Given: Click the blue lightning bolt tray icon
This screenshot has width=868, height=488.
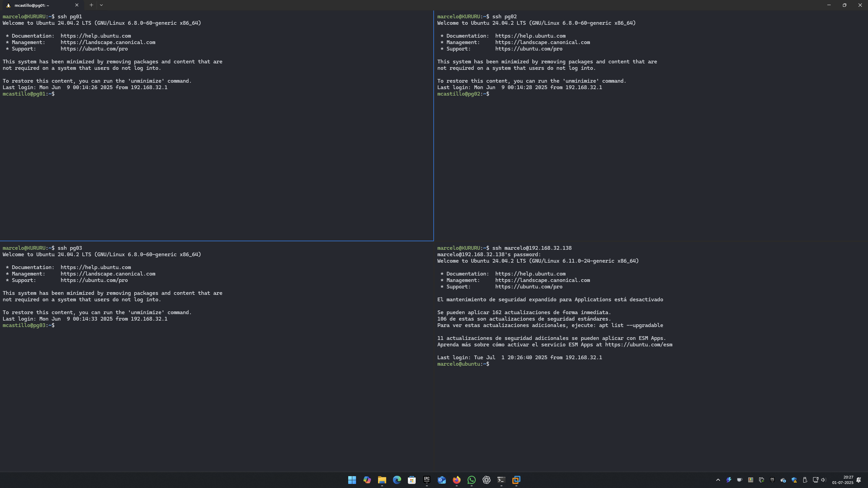Looking at the screenshot, I should 729,480.
